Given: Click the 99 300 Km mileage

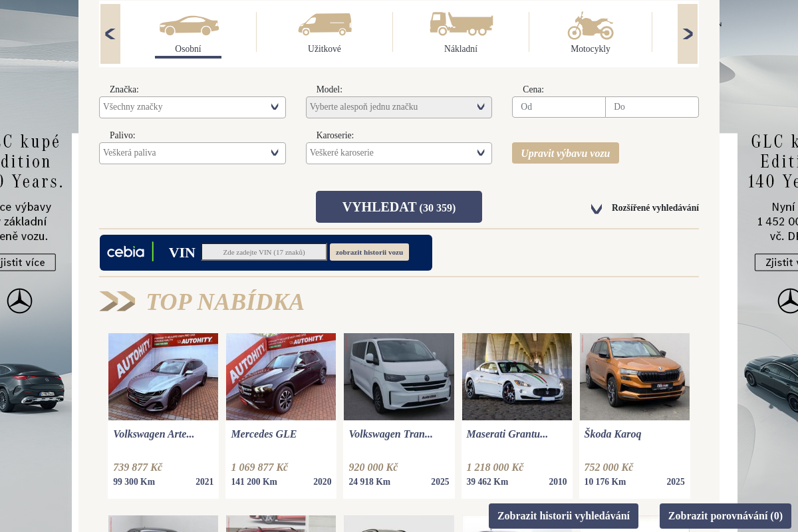Looking at the screenshot, I should [134, 482].
